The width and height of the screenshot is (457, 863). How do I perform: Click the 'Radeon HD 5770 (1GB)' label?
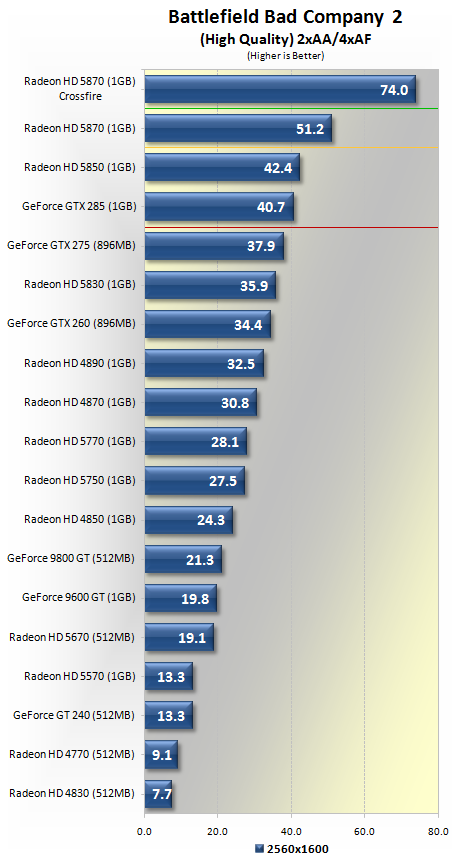pos(80,441)
